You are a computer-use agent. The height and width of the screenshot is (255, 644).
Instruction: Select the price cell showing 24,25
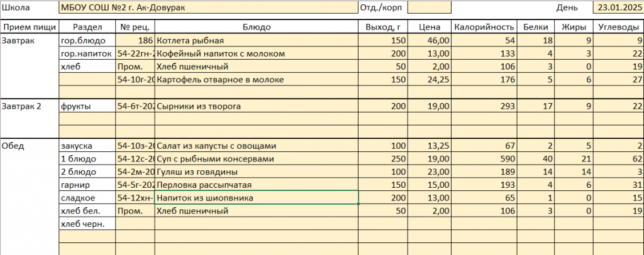(x=430, y=80)
